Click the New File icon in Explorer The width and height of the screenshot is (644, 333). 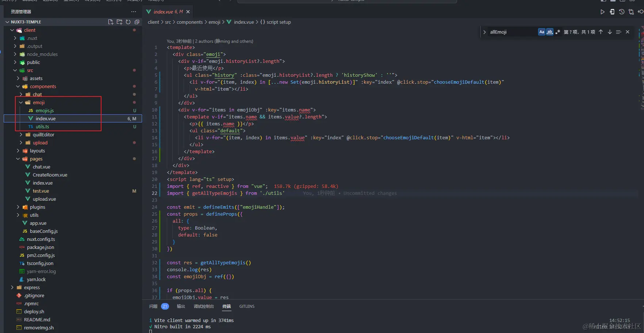[111, 22]
